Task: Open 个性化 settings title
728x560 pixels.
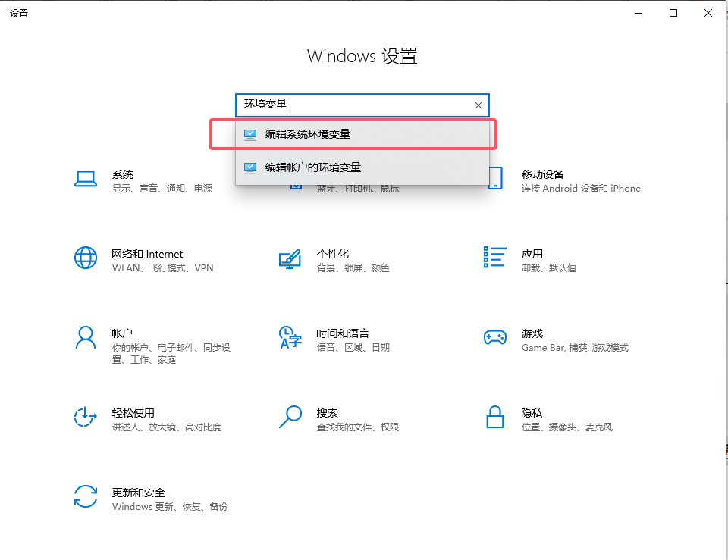Action: pos(332,254)
